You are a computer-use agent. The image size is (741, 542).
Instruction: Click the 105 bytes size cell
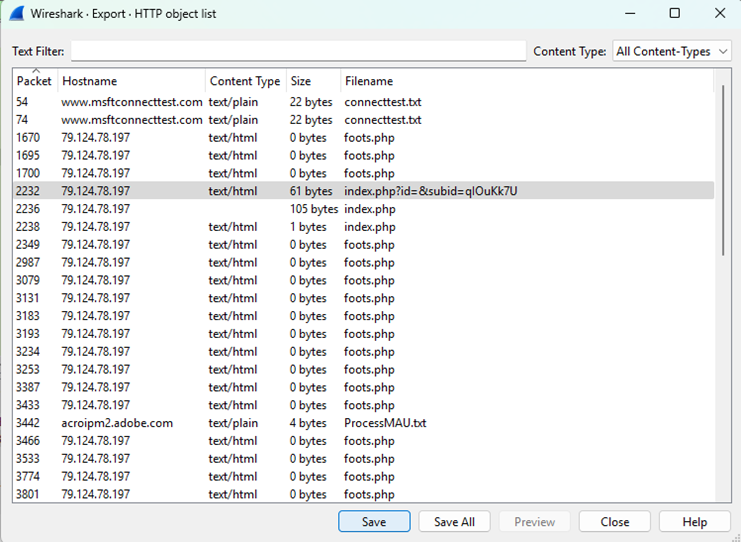click(314, 209)
